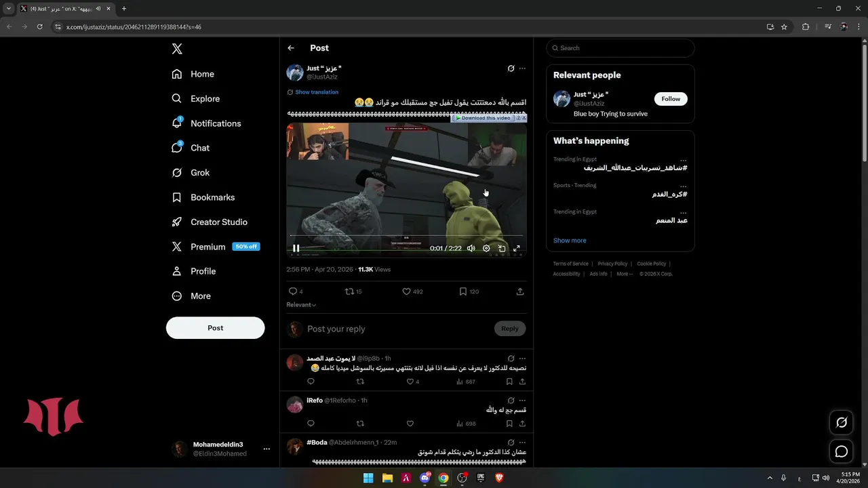Share the reply with 667 views
This screenshot has height=488, width=868.
point(522,382)
